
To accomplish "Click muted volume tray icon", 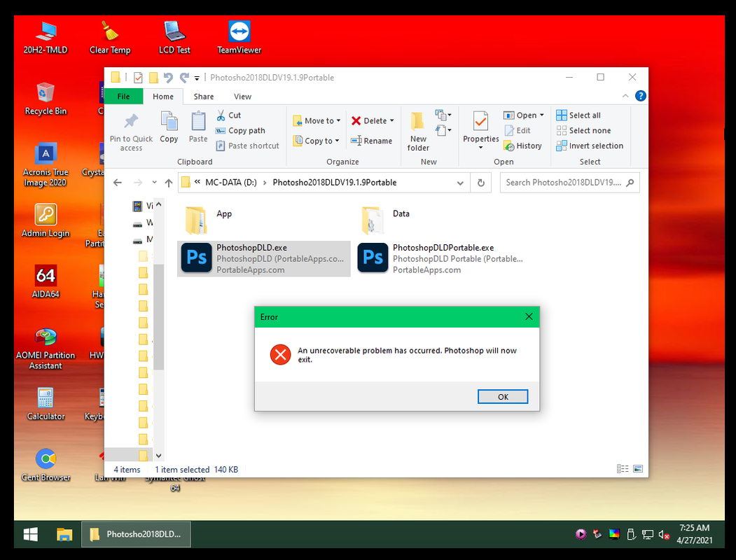I will pyautogui.click(x=664, y=534).
